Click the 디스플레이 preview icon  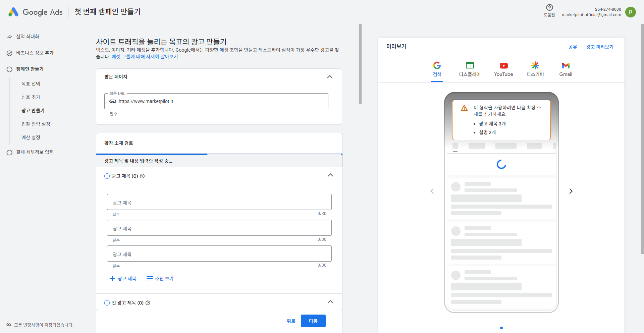(470, 65)
